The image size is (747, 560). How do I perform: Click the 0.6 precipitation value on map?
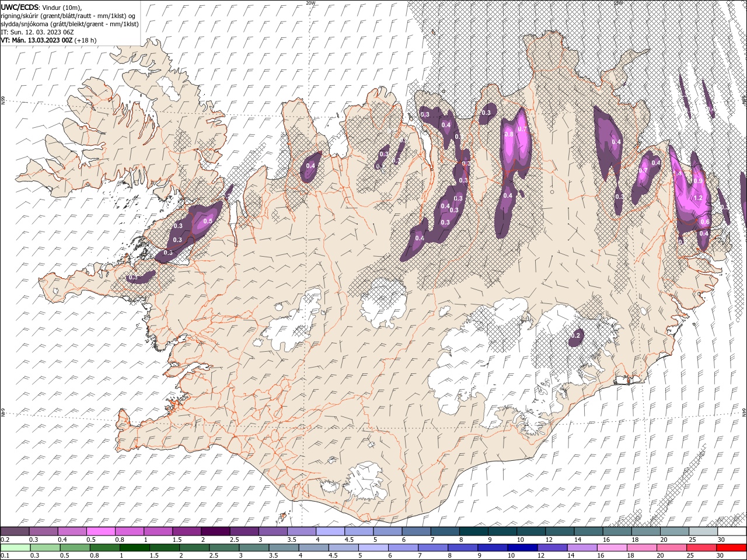[704, 222]
